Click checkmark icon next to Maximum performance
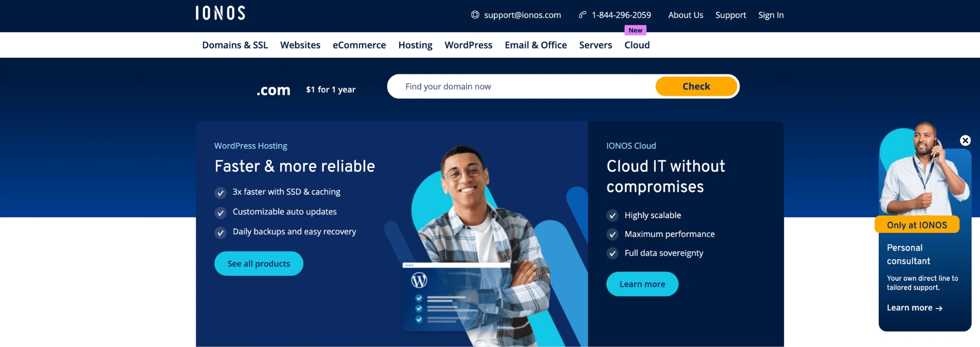The height and width of the screenshot is (347, 980). pyautogui.click(x=612, y=234)
